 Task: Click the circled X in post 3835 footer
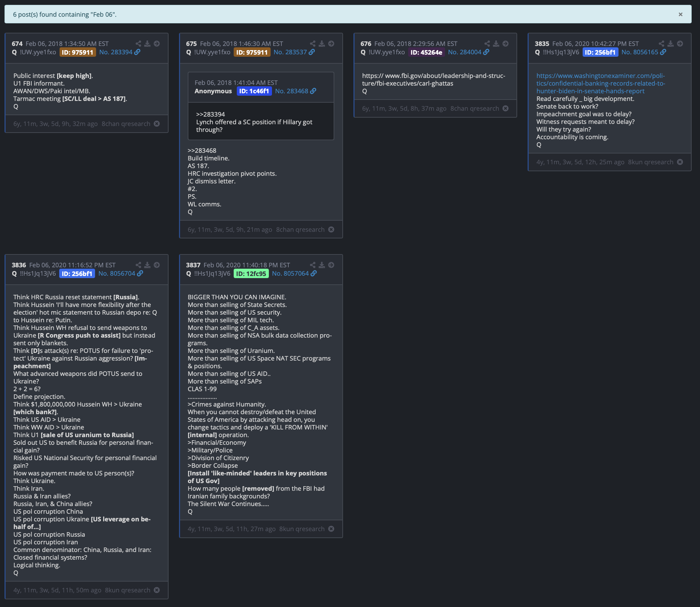pos(680,162)
